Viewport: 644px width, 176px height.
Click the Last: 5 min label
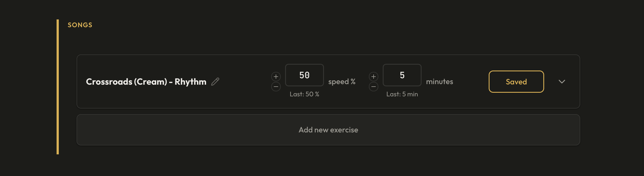tap(402, 94)
